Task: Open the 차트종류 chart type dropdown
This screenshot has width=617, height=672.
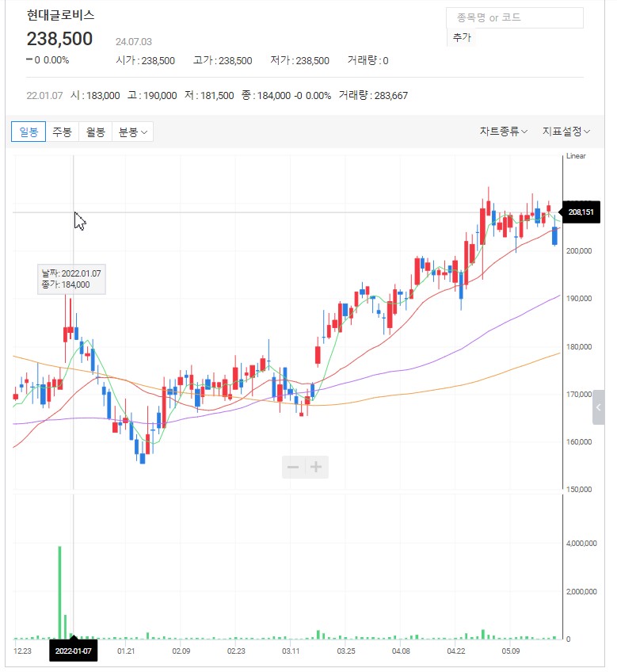Action: (x=503, y=131)
